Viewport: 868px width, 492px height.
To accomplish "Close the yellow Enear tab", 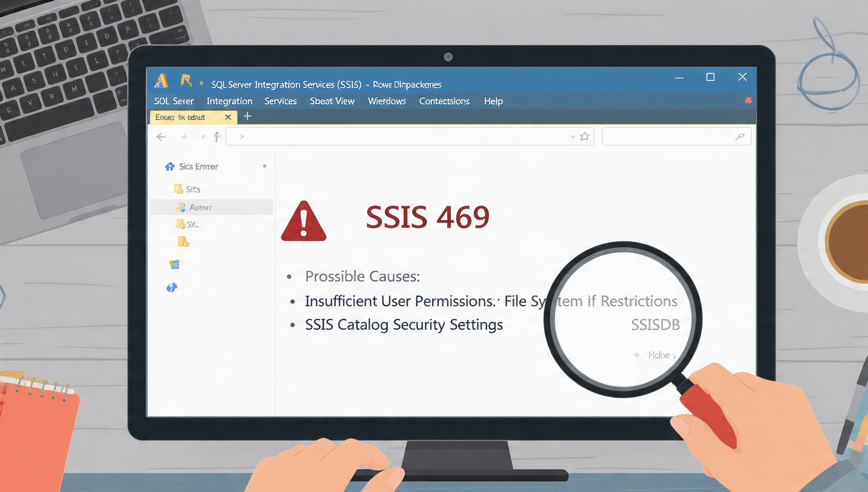I will point(228,117).
